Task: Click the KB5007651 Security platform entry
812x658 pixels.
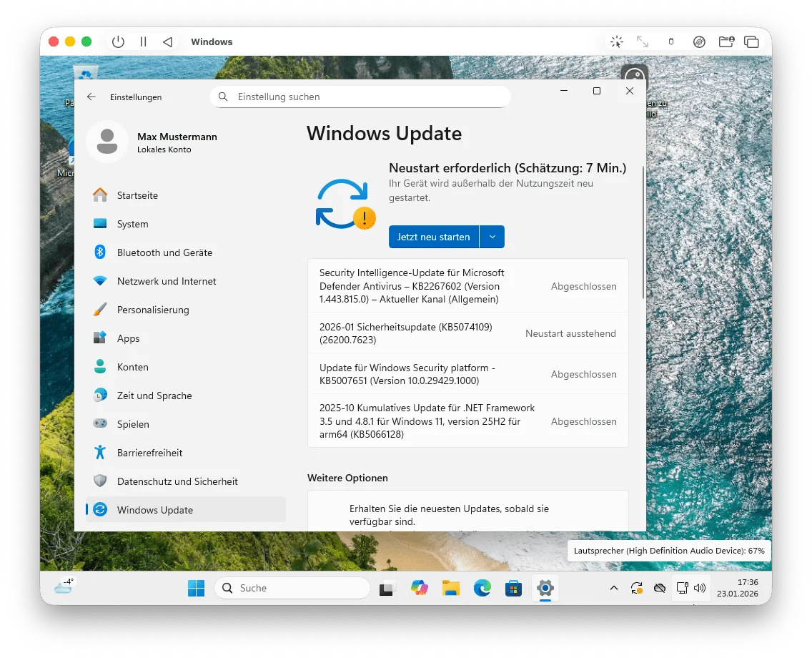Action: coord(468,374)
